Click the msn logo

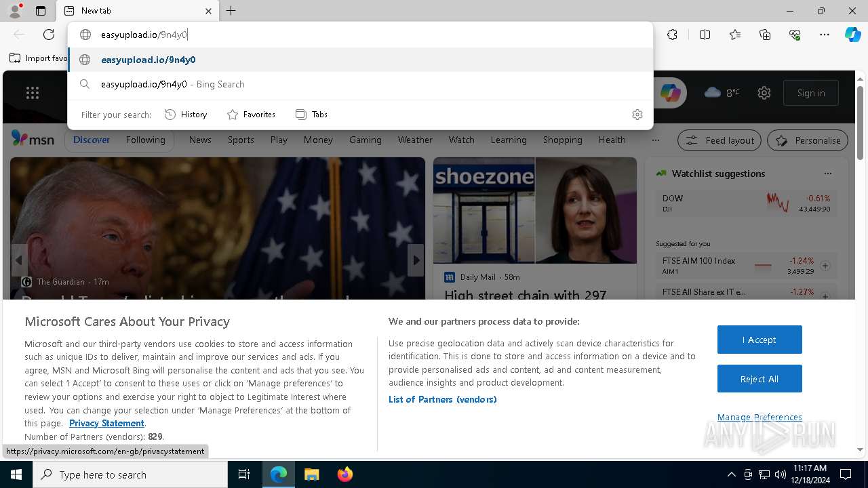coord(33,139)
